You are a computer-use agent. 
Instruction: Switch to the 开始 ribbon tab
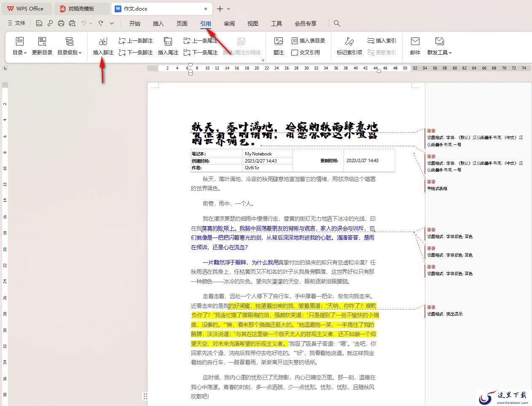click(x=135, y=24)
